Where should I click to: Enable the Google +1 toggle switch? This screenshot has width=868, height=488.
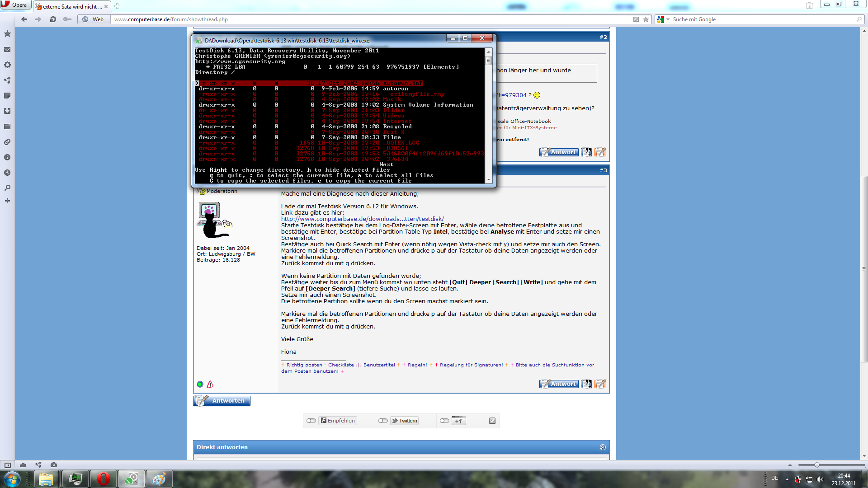444,421
